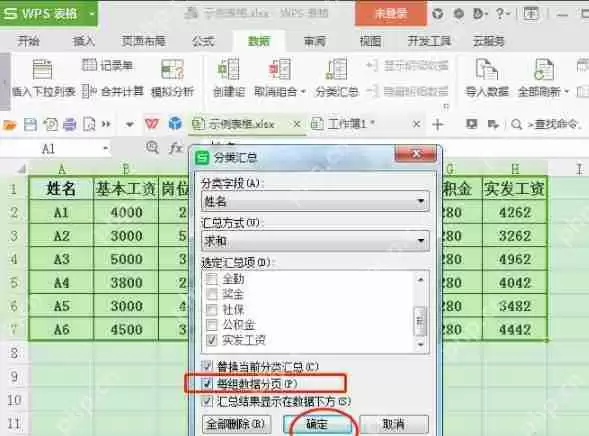Switch to the 公式 ribbon tab
The height and width of the screenshot is (436, 589).
point(203,41)
